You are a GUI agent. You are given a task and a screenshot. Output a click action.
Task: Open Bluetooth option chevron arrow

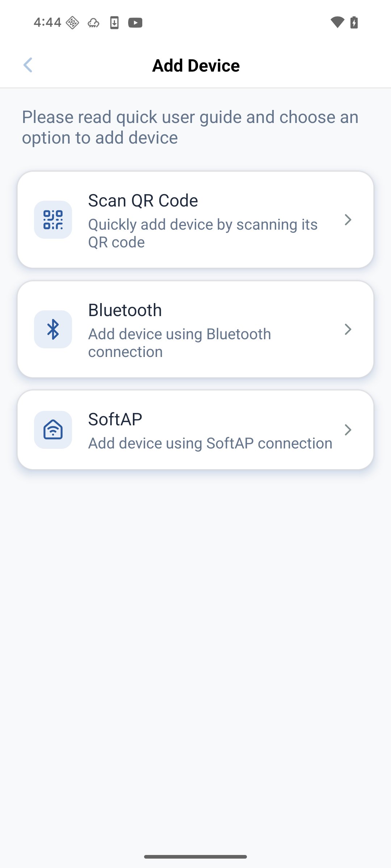click(348, 329)
